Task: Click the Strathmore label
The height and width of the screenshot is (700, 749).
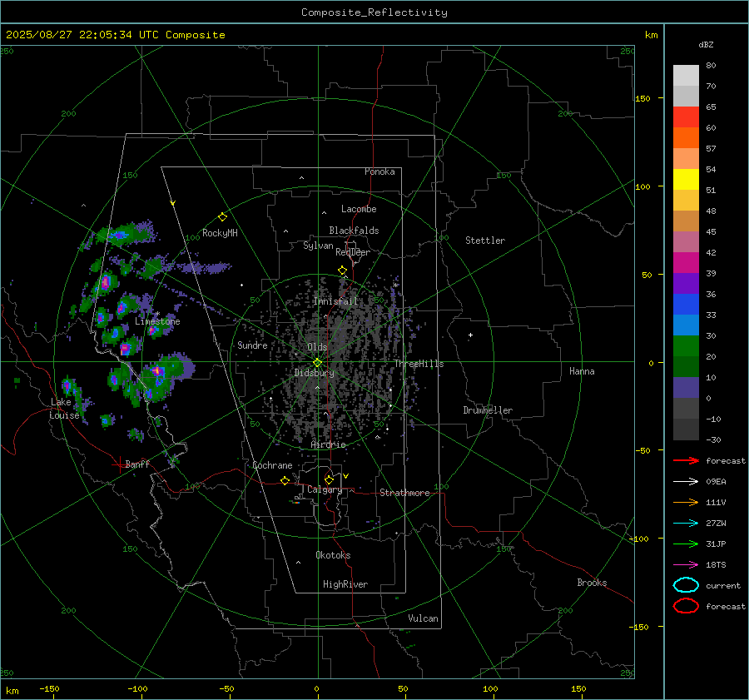Action: (404, 493)
